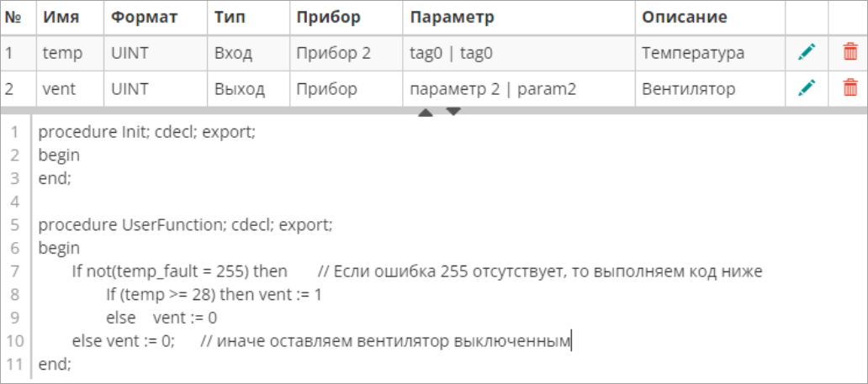Viewport: 868px width, 384px height.
Task: Click code line 'procedure UserFunction; cdecl; export;'
Action: (x=186, y=225)
